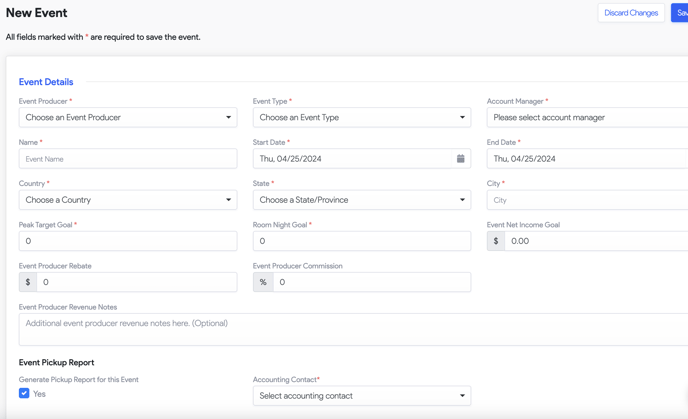Focus the Peak Target Goal field
This screenshot has width=688, height=419.
point(128,241)
